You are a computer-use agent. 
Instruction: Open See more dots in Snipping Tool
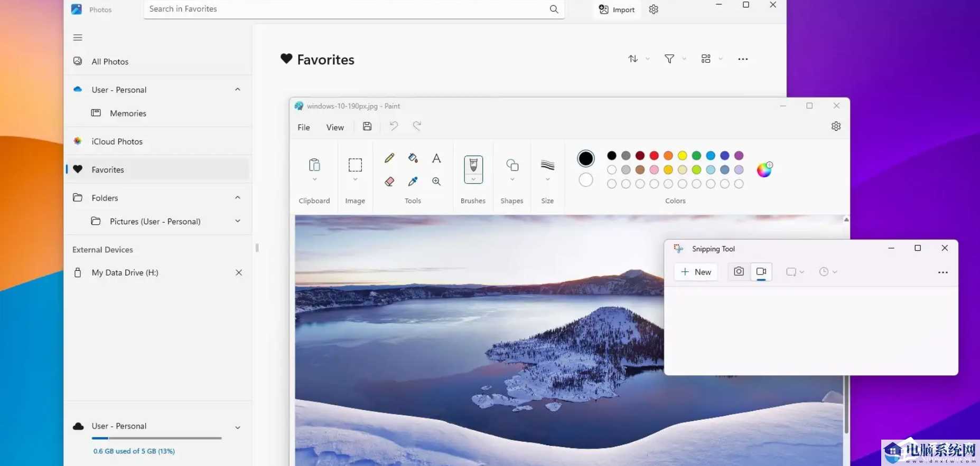pyautogui.click(x=943, y=272)
